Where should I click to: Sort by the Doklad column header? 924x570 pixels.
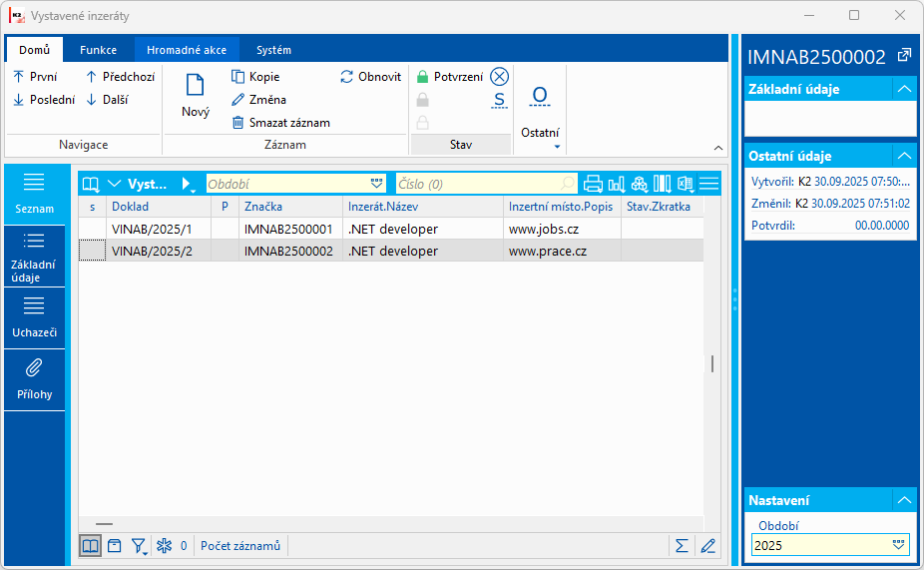[159, 207]
